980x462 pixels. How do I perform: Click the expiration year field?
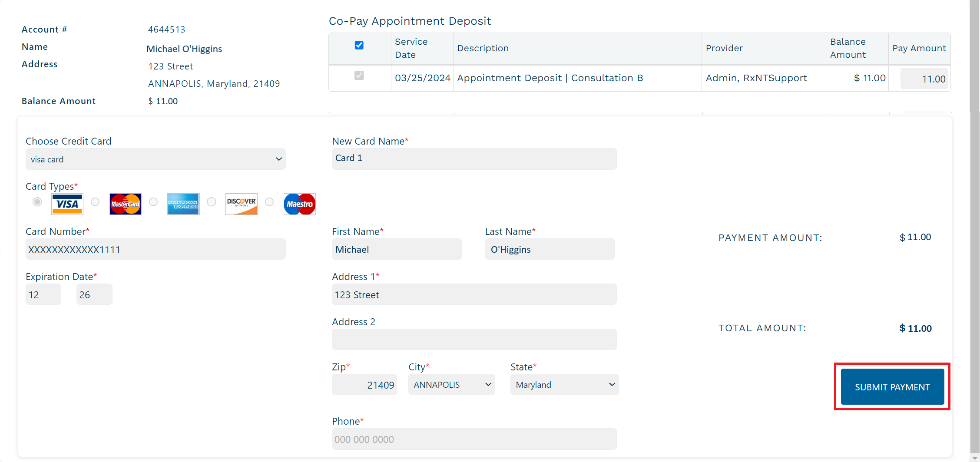point(94,294)
